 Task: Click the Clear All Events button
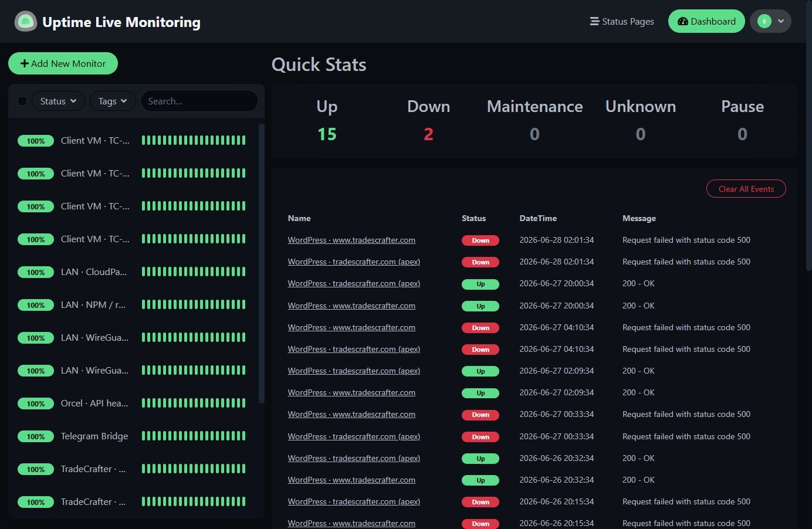[746, 189]
